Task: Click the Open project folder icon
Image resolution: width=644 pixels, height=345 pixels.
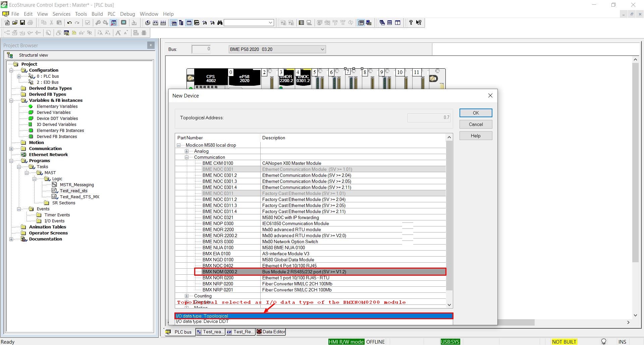Action: pos(15,23)
